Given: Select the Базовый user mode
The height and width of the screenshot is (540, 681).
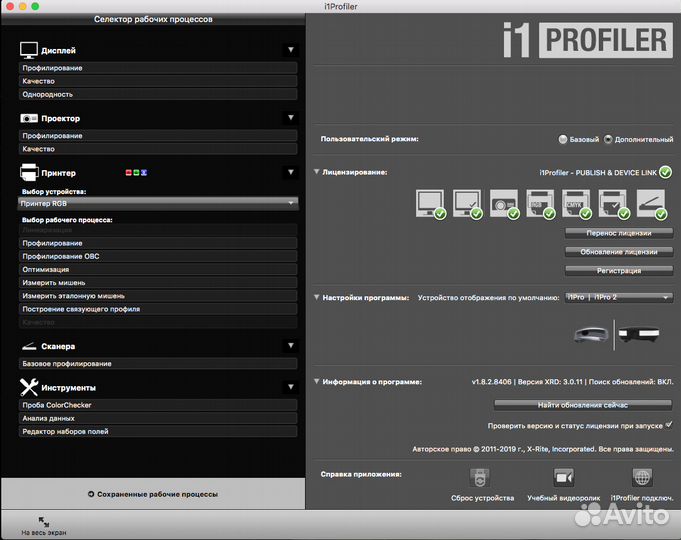Looking at the screenshot, I should point(563,139).
